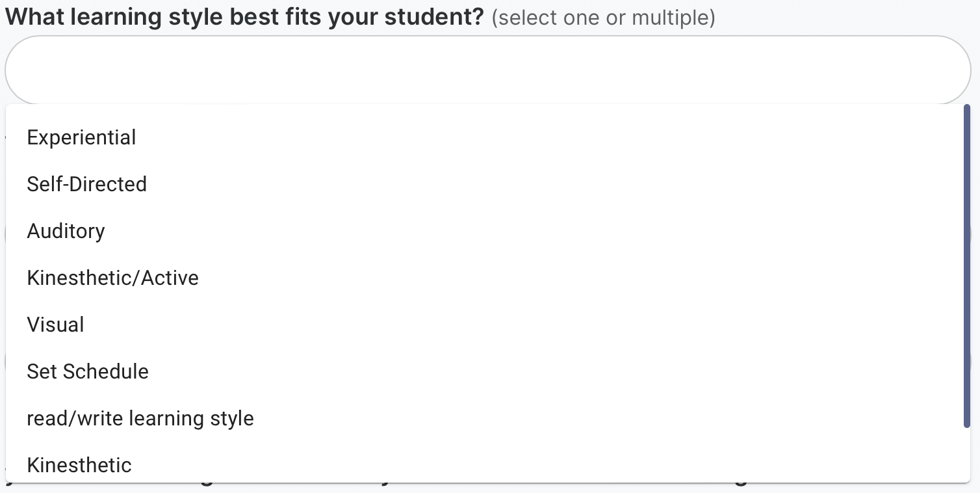Choose the Visual learning style

[55, 325]
